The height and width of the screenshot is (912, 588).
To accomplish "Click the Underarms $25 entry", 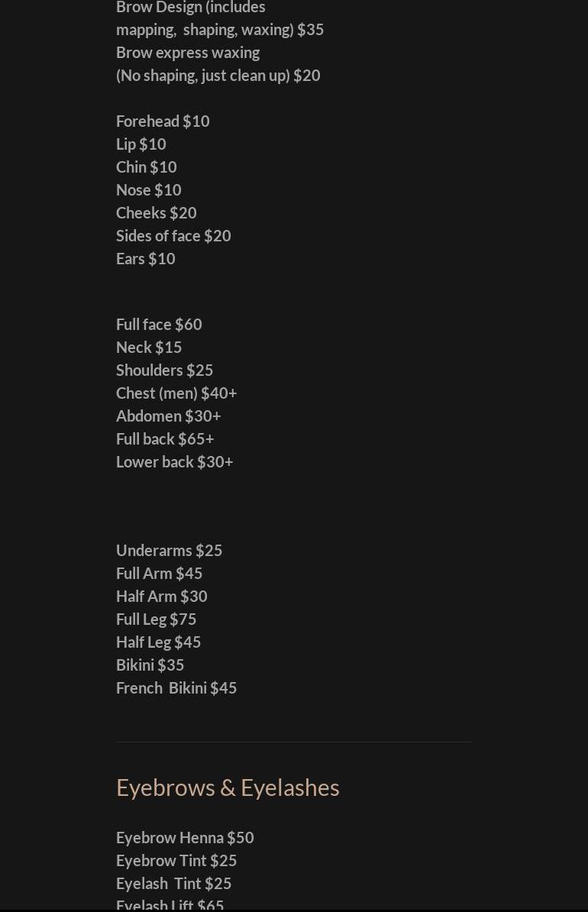I will pyautogui.click(x=170, y=551).
